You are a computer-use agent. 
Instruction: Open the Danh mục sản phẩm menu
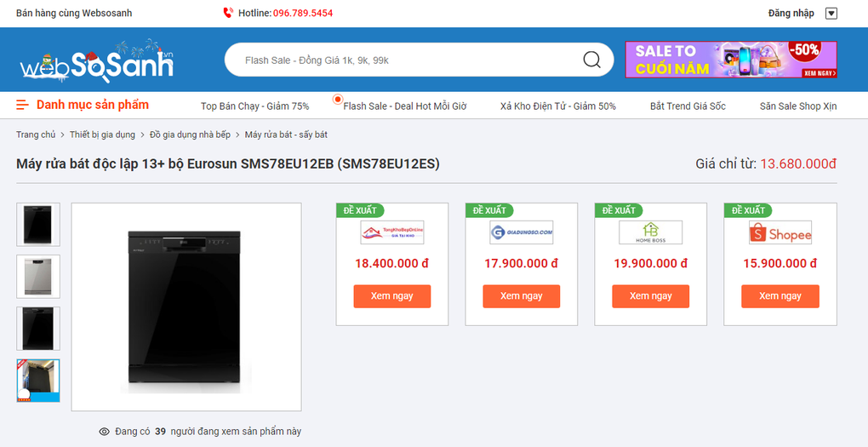pos(93,105)
